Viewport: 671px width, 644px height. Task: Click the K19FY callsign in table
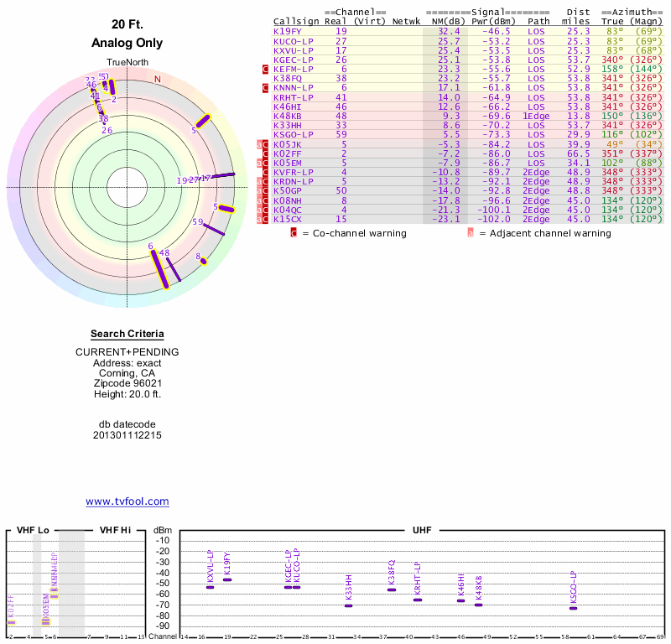[287, 31]
